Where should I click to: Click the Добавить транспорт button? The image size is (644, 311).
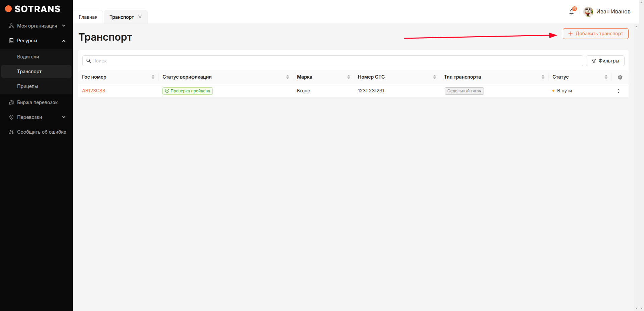click(x=595, y=34)
